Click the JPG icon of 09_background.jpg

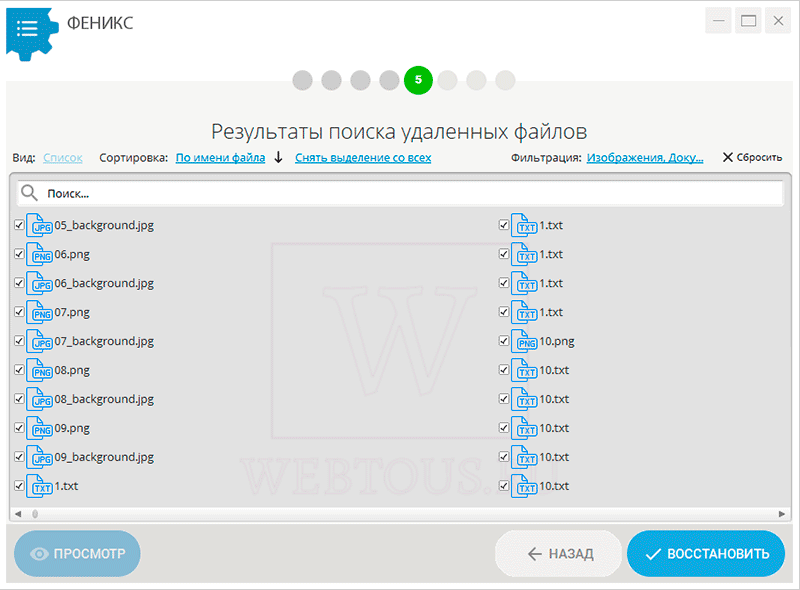(39, 457)
